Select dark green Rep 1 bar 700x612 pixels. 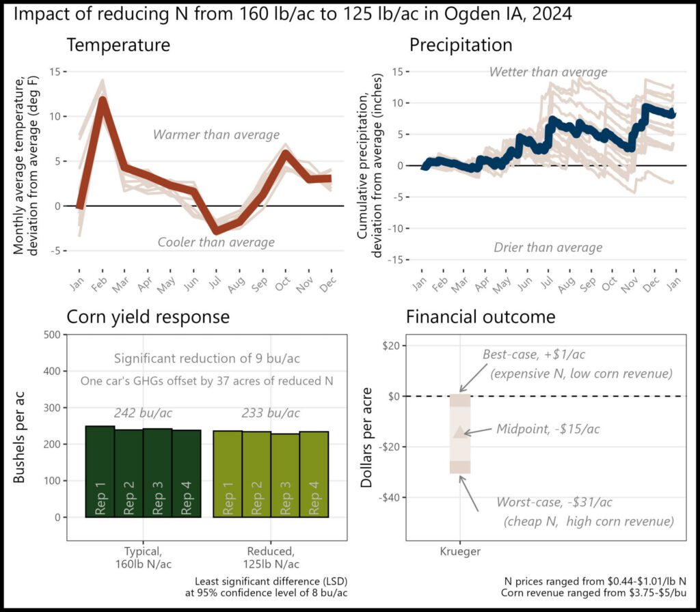click(x=100, y=471)
